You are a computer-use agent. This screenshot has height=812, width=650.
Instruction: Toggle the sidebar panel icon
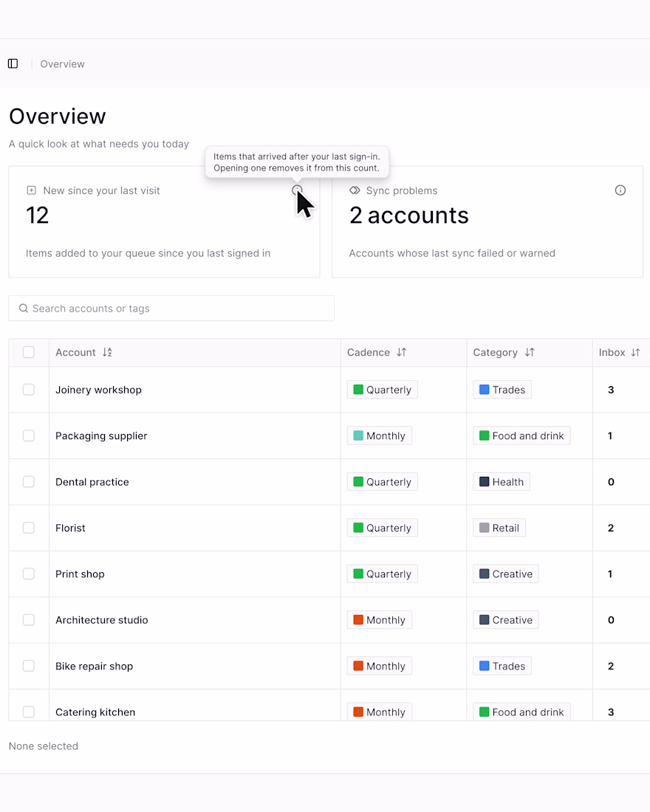[x=13, y=63]
